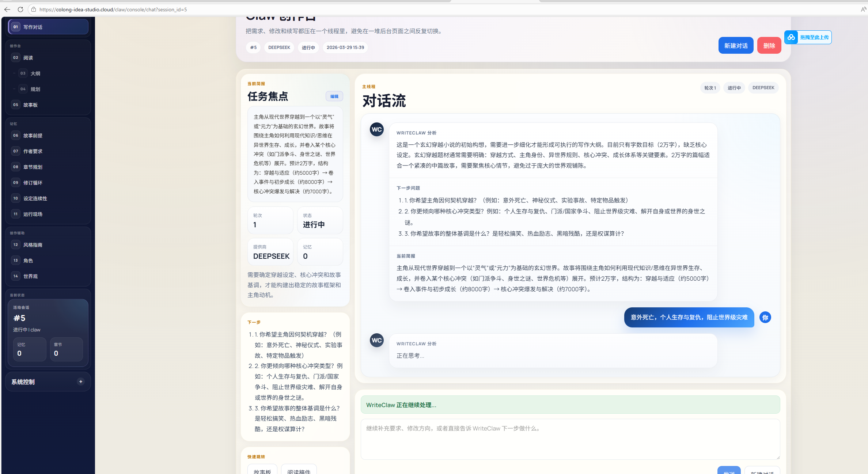Click the message input text area
Image resolution: width=868 pixels, height=474 pixels.
570,439
